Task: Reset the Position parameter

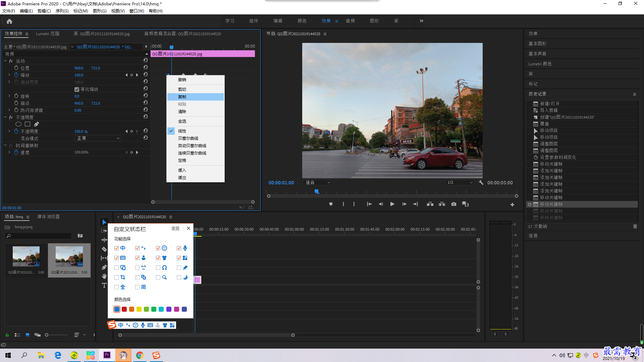Action: 146,67
